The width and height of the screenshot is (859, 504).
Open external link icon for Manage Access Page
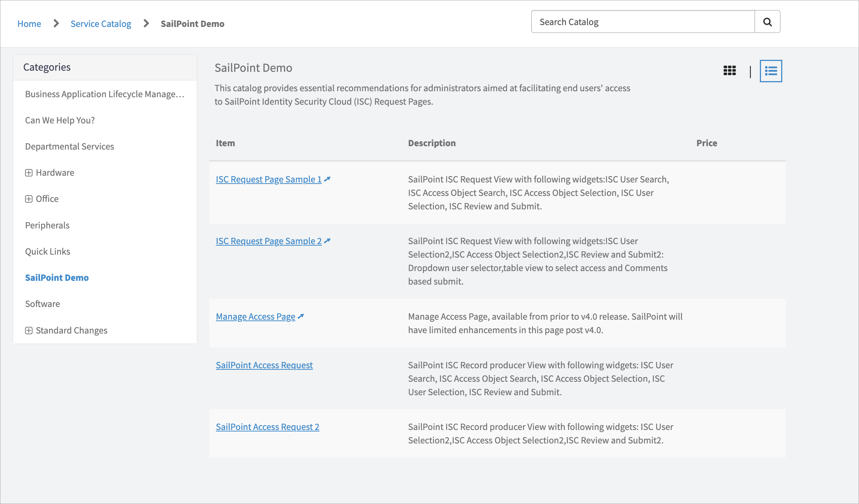point(301,316)
